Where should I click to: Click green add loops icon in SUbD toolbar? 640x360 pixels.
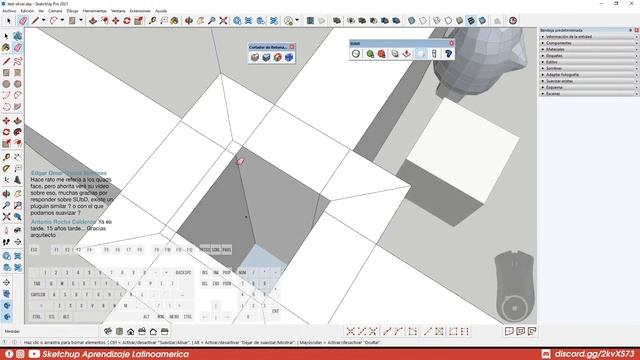point(370,54)
